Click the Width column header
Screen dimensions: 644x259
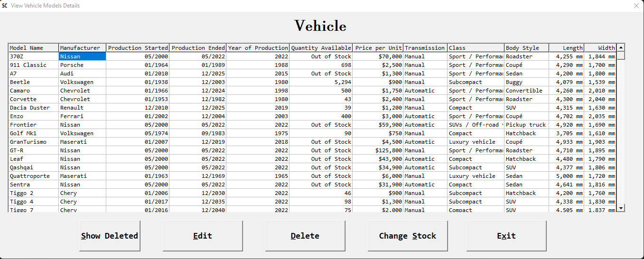click(x=600, y=48)
